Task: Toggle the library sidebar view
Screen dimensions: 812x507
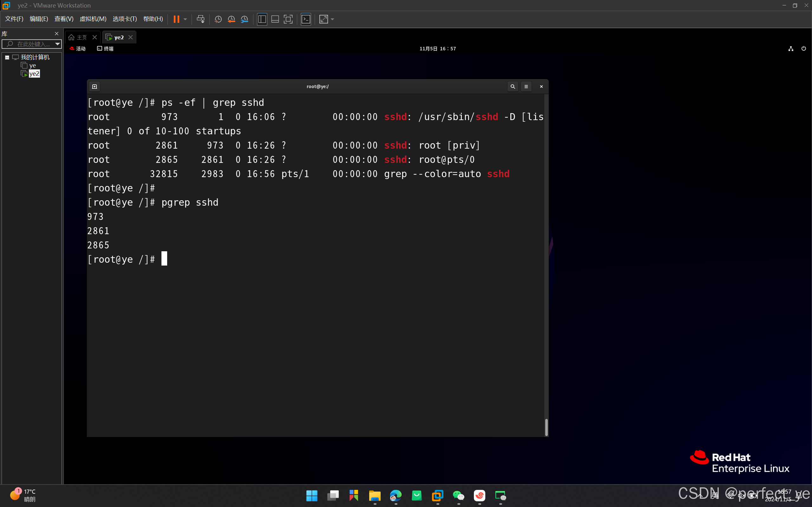Action: point(262,19)
